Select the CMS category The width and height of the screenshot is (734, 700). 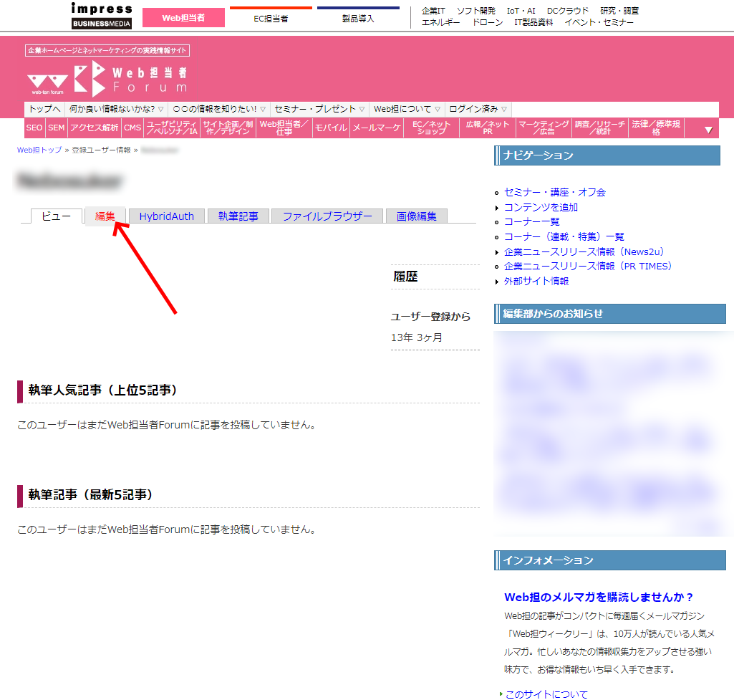(132, 128)
